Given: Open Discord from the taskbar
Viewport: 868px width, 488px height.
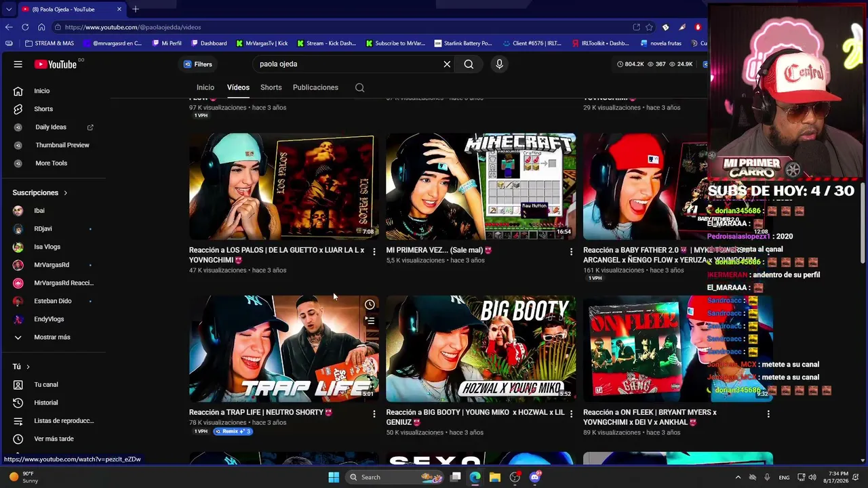Looking at the screenshot, I should [x=534, y=477].
